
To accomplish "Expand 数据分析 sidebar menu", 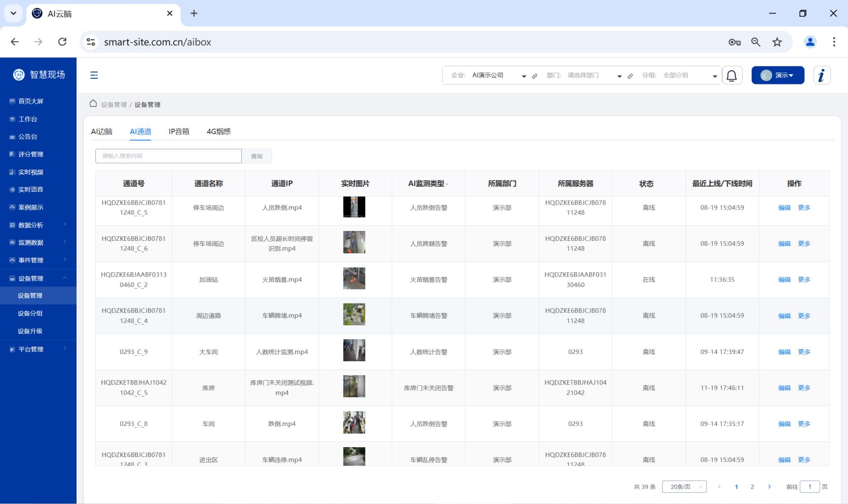I will 38,225.
